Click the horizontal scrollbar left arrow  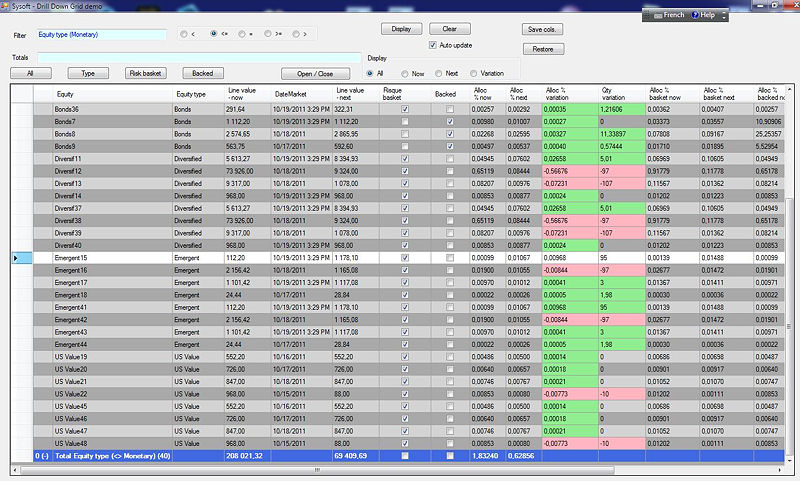14,470
